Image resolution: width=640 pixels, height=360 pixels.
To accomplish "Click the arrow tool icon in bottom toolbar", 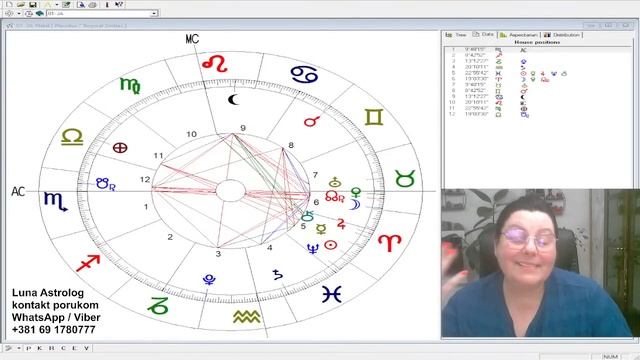I will coord(8,348).
